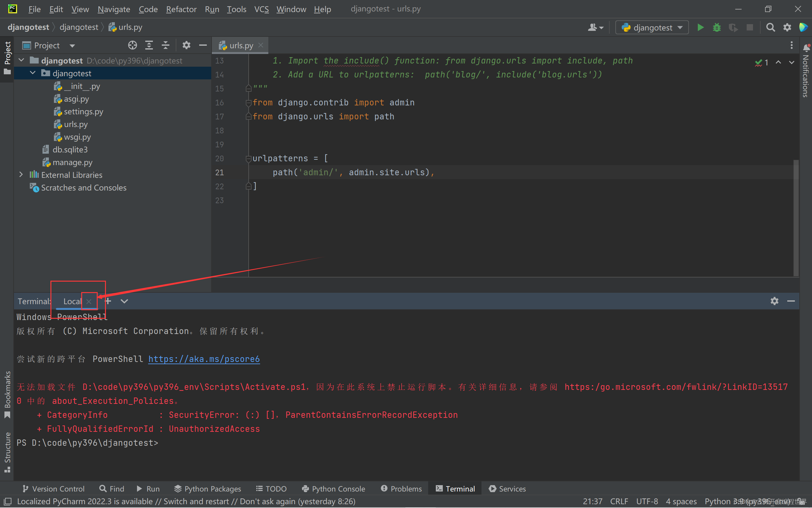Go to next highlighted error arrow

tap(791, 63)
